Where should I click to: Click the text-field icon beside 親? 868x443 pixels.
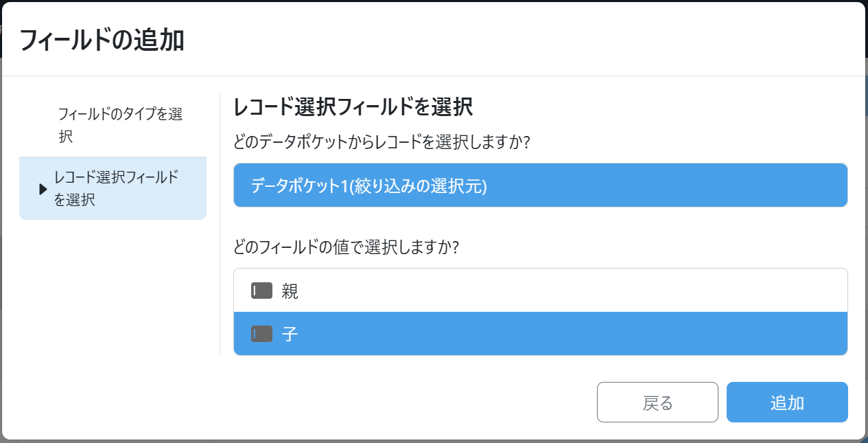click(x=261, y=291)
